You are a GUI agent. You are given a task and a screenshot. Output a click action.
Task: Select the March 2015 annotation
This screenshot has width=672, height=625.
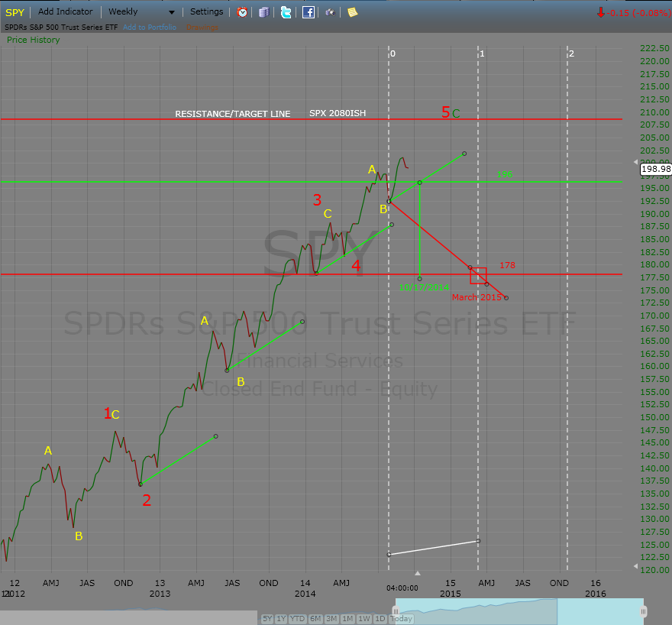[477, 297]
